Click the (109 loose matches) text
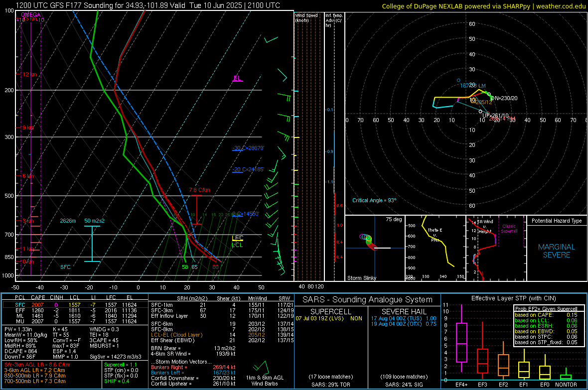Viewport: 588px width, 390px height. [404, 377]
